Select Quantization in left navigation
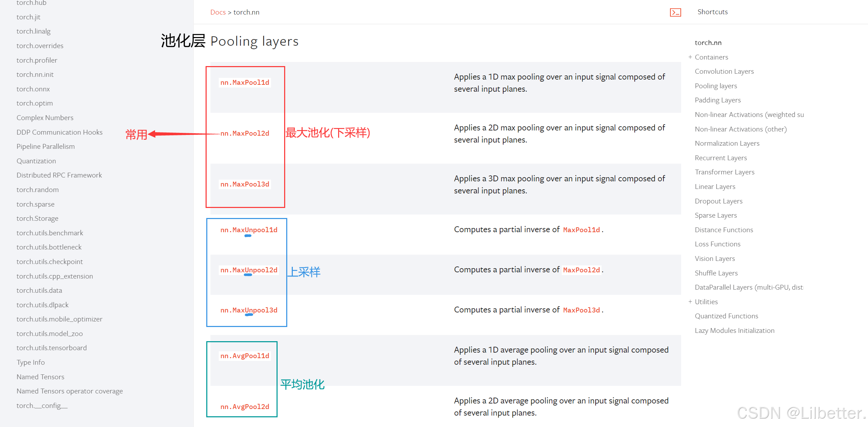 pos(36,161)
